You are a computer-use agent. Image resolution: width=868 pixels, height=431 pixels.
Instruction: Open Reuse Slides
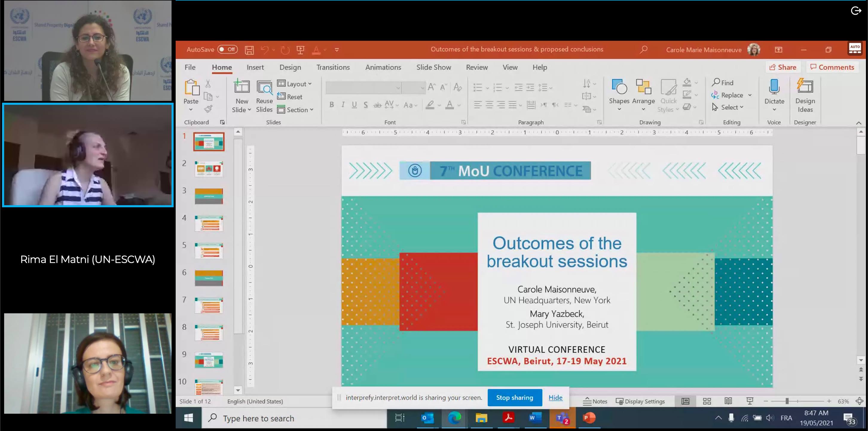[264, 96]
